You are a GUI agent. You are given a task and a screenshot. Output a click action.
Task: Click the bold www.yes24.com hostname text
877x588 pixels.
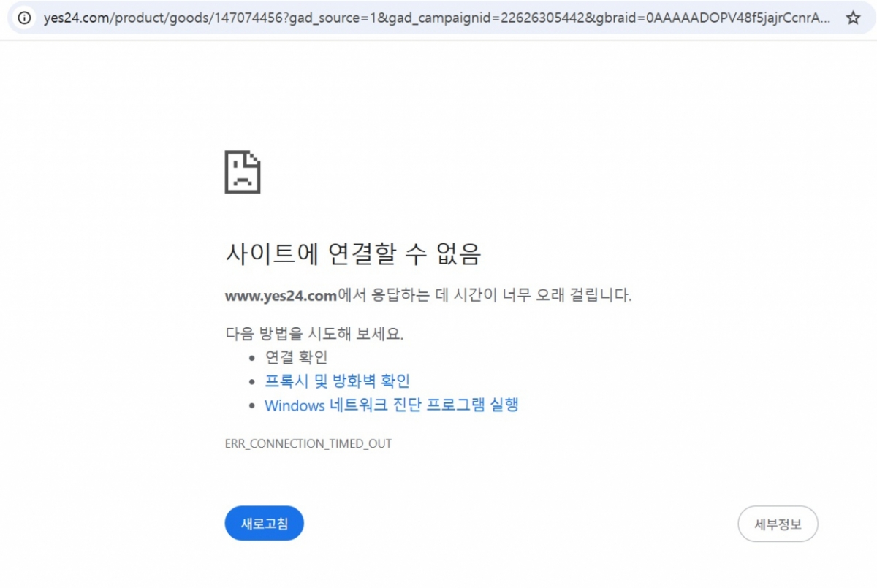point(281,296)
